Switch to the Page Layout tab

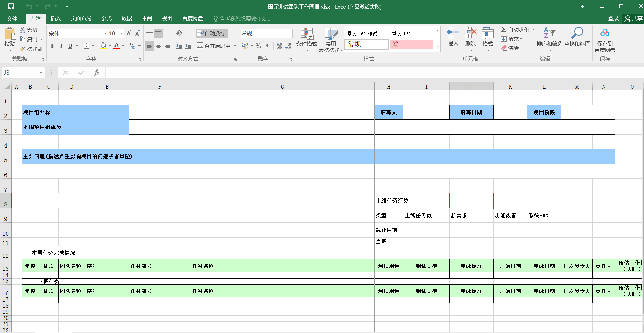pyautogui.click(x=81, y=18)
